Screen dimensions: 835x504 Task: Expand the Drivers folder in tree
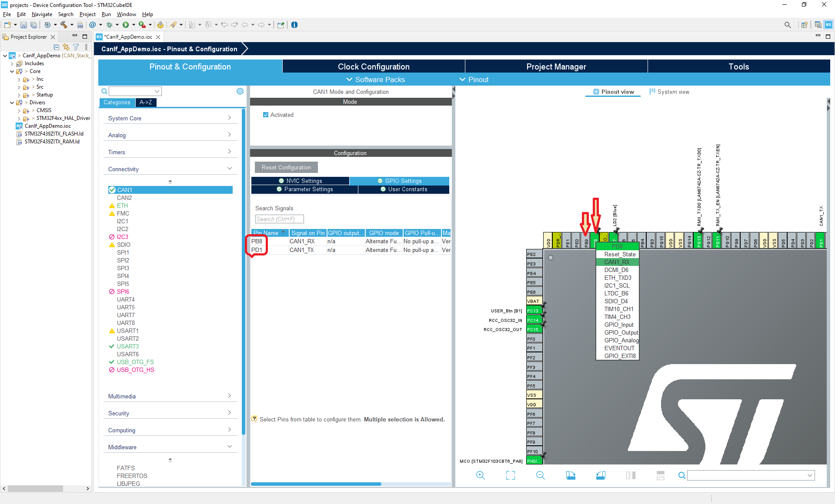click(12, 103)
